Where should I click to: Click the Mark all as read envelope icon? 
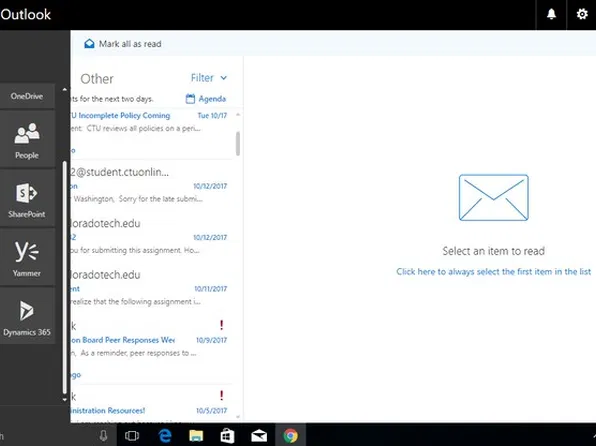click(x=89, y=44)
